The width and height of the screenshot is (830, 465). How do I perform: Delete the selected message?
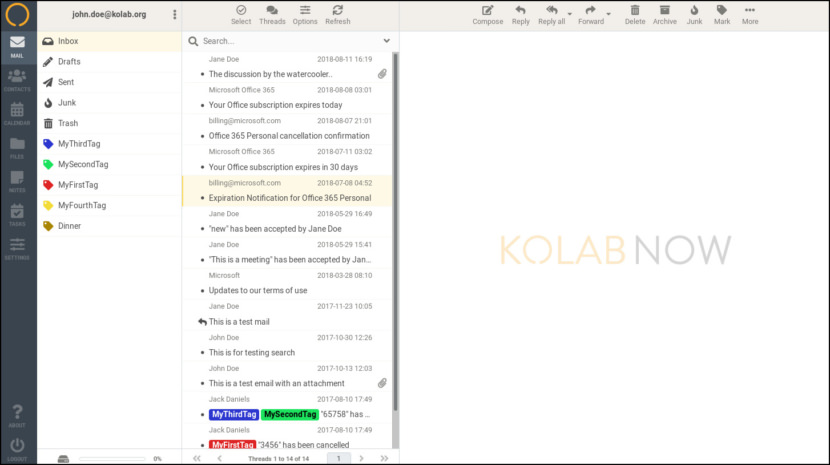click(x=635, y=15)
